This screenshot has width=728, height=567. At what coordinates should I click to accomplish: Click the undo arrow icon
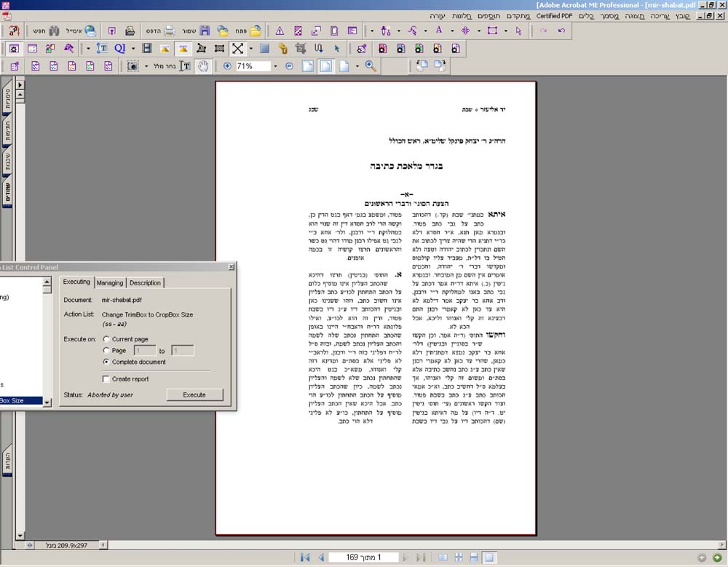click(561, 31)
